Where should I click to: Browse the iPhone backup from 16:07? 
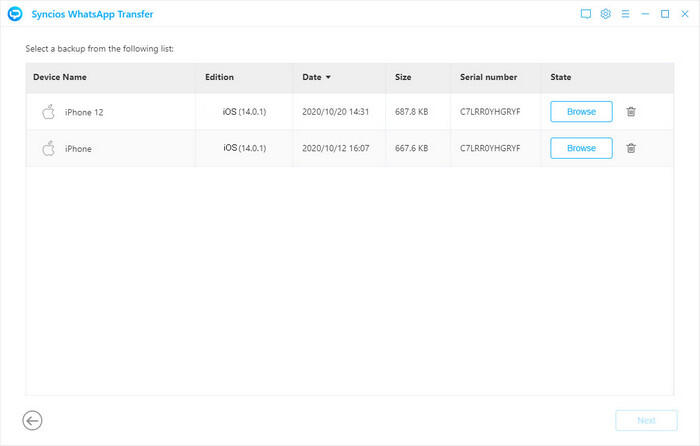point(581,148)
